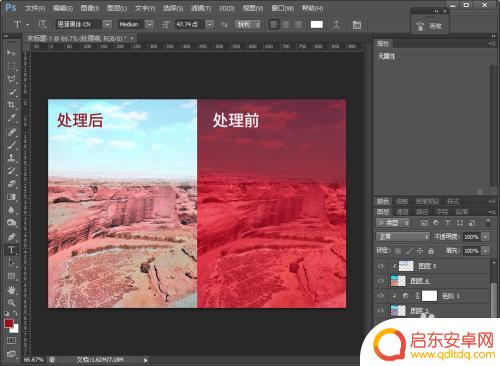The width and height of the screenshot is (500, 366).
Task: Open the character panel toggle icon
Action: coord(357,25)
